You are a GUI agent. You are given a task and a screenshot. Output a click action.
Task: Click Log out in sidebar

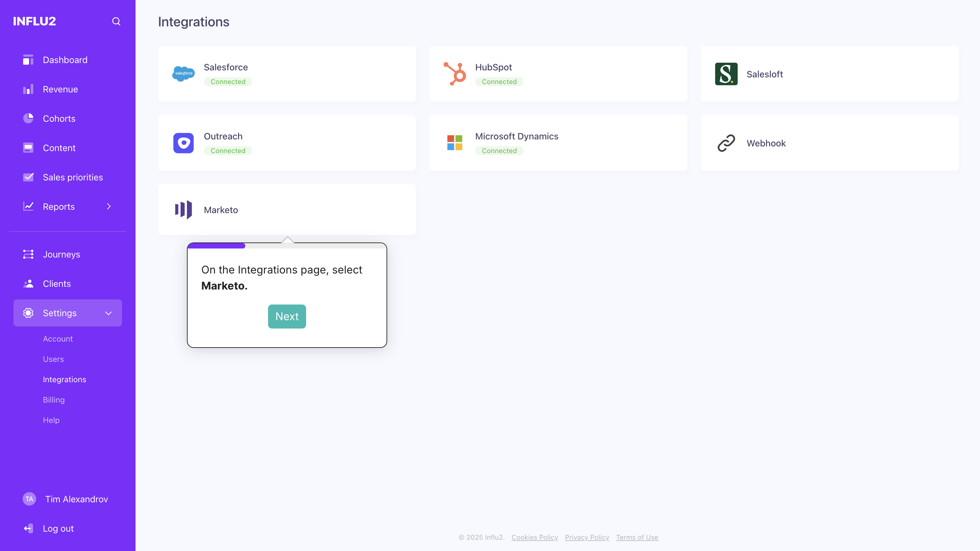point(58,529)
